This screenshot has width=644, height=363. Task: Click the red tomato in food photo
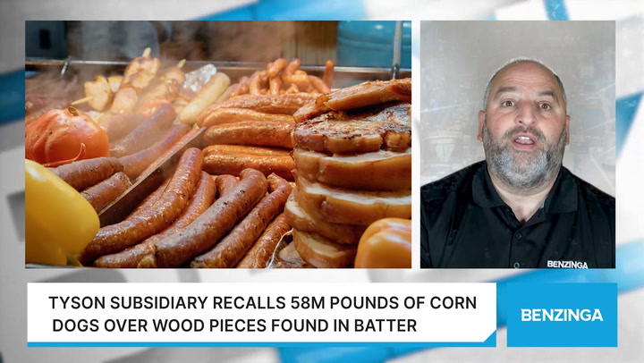[x=65, y=136]
